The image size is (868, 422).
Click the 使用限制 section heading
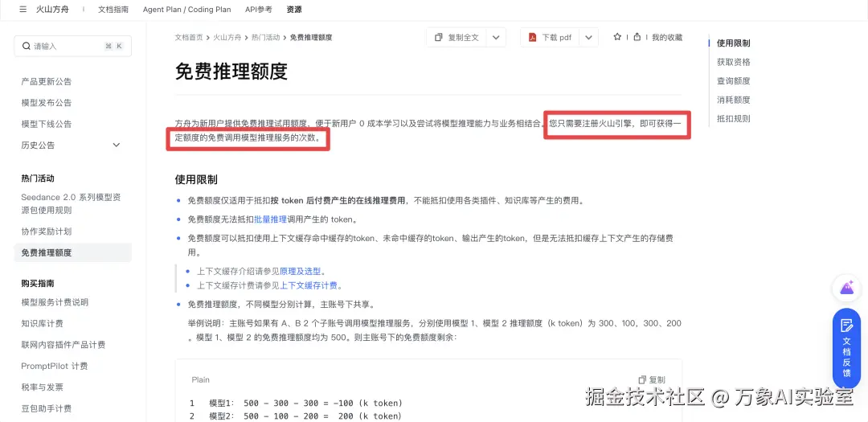196,179
